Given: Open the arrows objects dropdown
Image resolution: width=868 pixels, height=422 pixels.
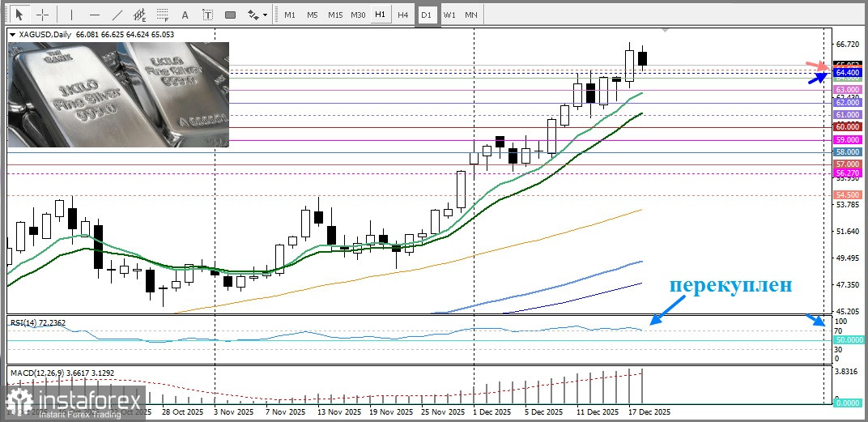Looking at the screenshot, I should pyautogui.click(x=258, y=15).
